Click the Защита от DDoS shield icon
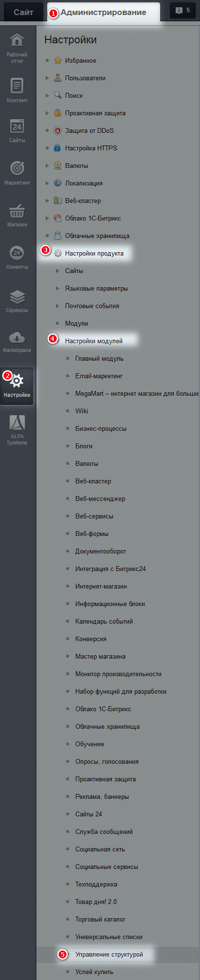This screenshot has height=980, width=200. coord(58,130)
